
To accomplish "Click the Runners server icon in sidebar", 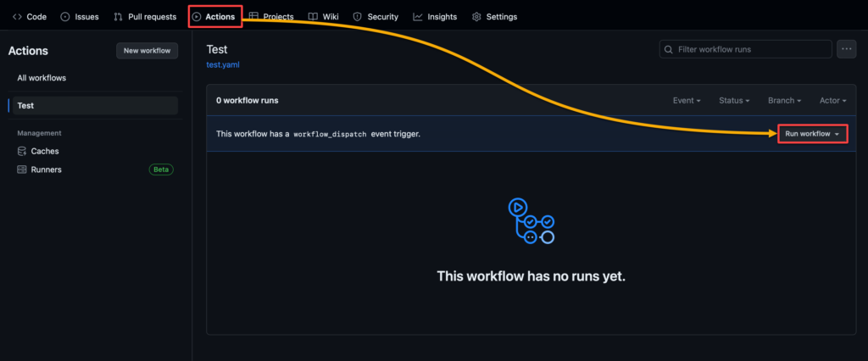I will click(22, 169).
